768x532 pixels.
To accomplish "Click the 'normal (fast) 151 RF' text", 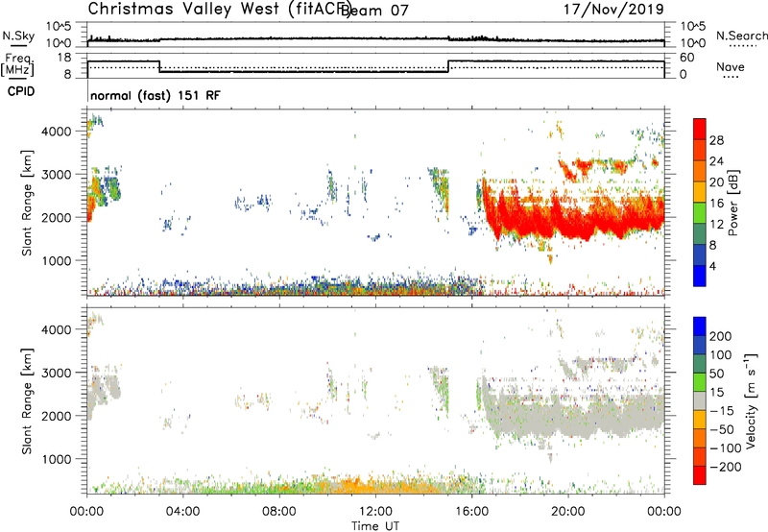I will (156, 95).
